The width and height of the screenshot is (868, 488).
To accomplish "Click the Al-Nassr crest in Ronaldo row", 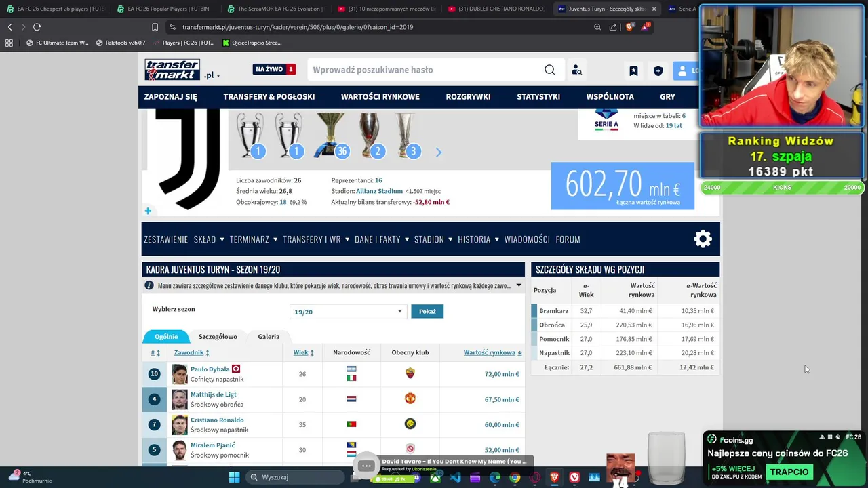I will 410,424.
